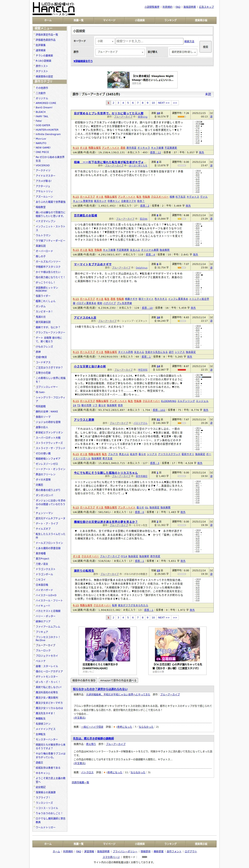This screenshot has width=249, height=868.
Task: Click the [!] link on 旗折りの転校生
Action: (x=211, y=571)
